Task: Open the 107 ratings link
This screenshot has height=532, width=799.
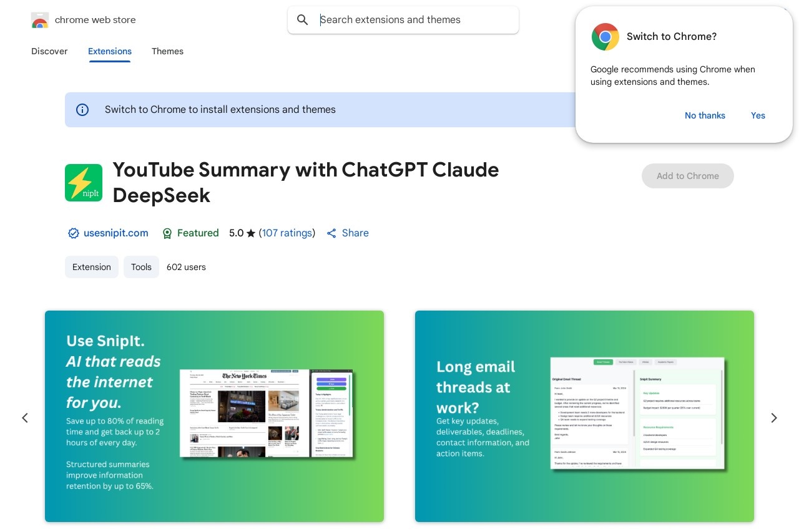Action: click(287, 233)
